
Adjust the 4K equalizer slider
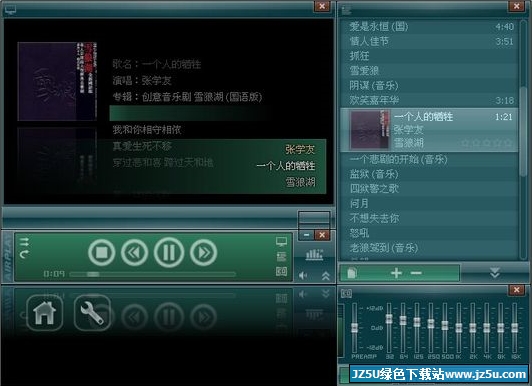(x=487, y=328)
